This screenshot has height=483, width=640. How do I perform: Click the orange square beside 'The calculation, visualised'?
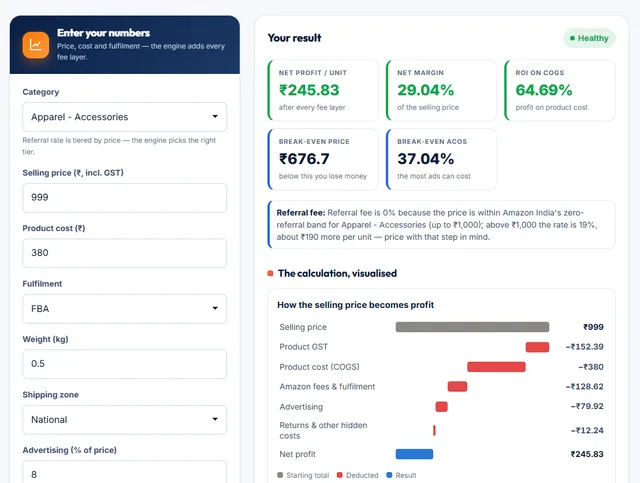270,273
